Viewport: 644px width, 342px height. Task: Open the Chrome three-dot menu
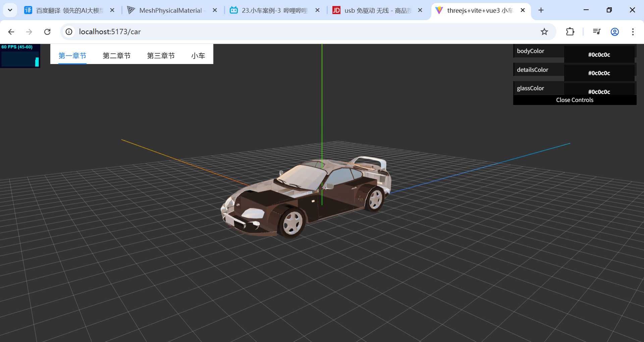click(633, 32)
